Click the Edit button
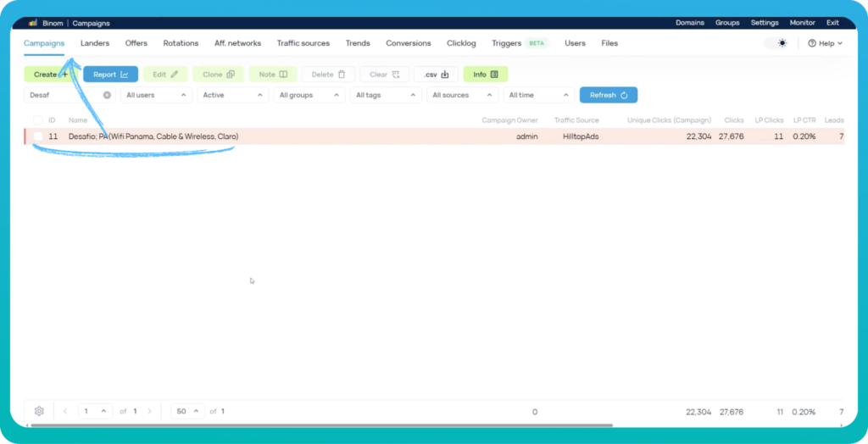The height and width of the screenshot is (444, 868). [x=165, y=75]
